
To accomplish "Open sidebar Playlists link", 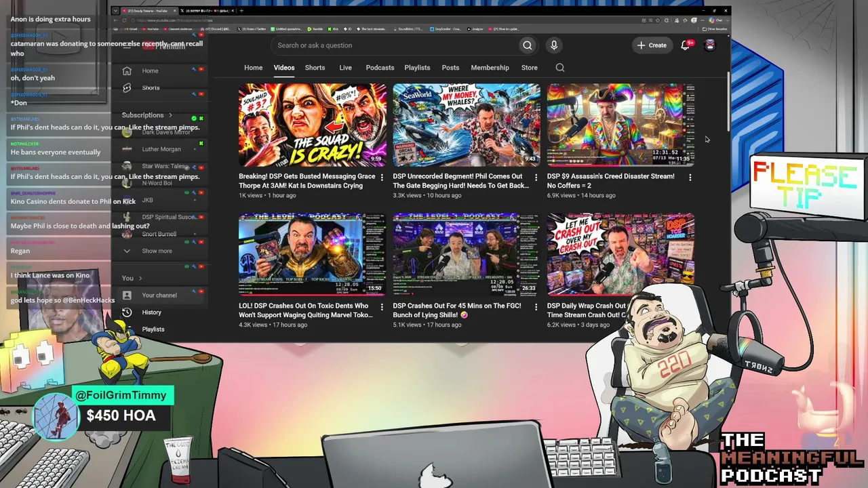I will coord(153,329).
